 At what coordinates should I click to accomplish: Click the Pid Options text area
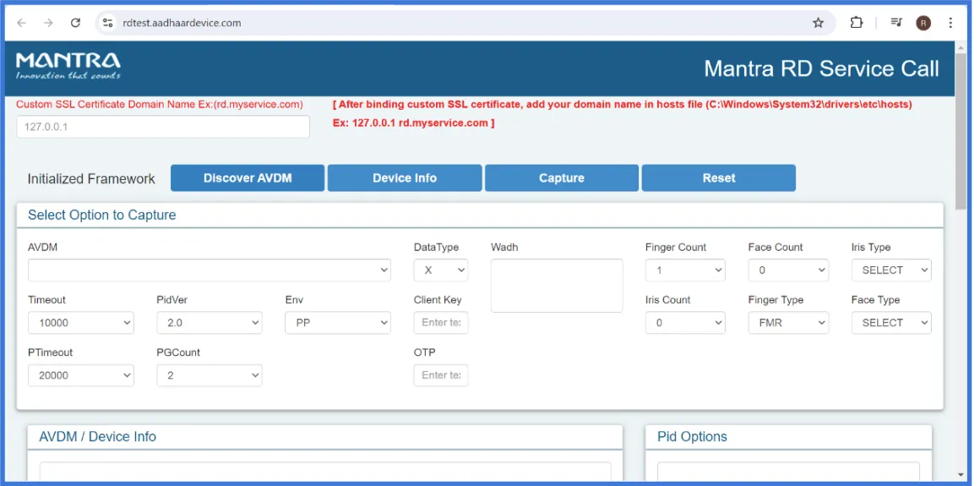[x=788, y=472]
